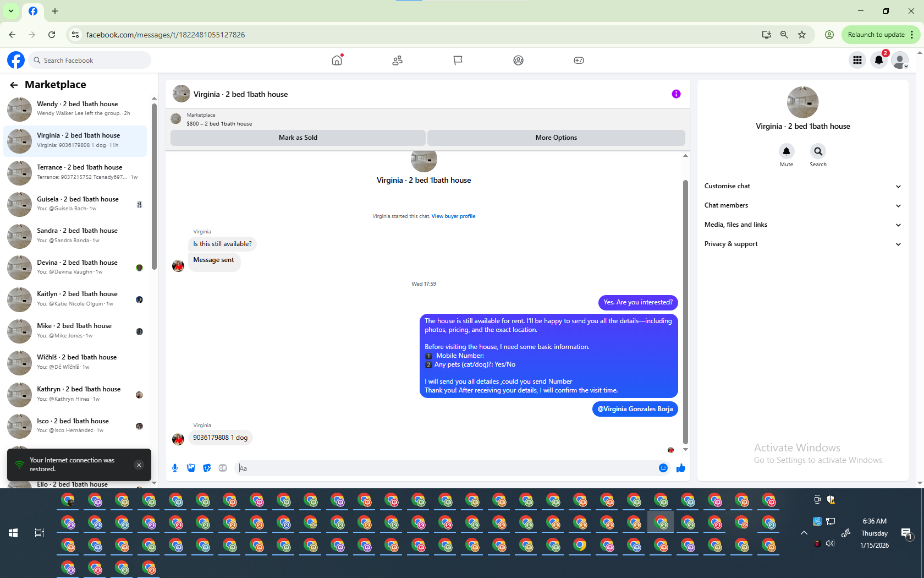
Task: Attach a photo using the image icon
Action: coord(191,468)
